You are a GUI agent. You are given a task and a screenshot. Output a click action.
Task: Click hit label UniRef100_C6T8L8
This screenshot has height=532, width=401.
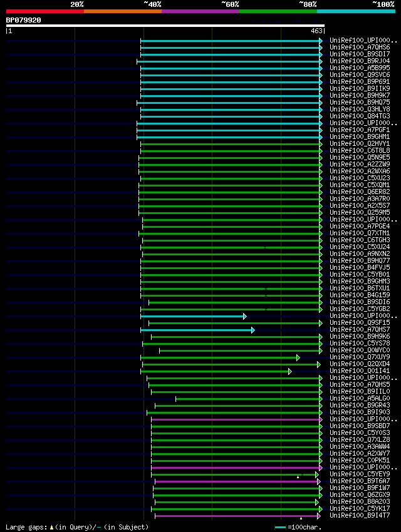click(360, 150)
